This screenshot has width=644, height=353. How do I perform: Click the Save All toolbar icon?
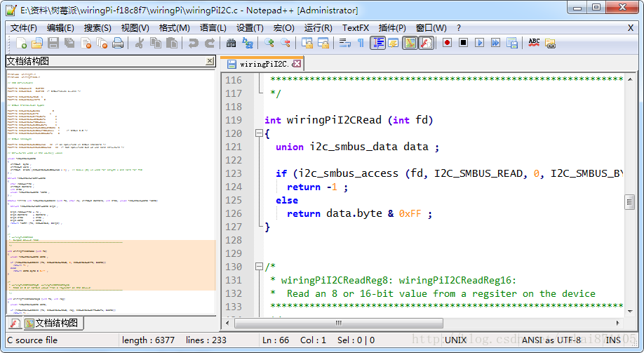point(69,43)
